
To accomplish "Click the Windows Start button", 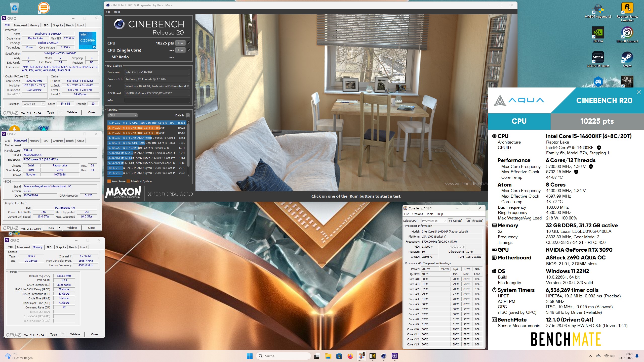I will (250, 356).
